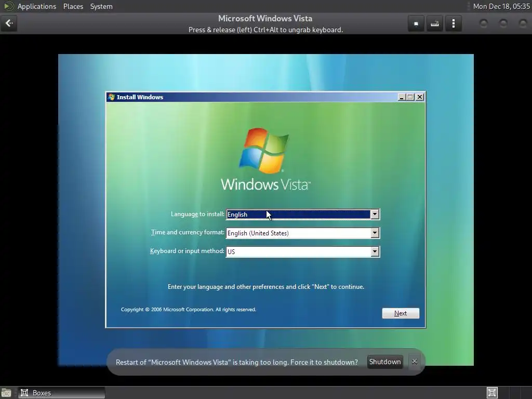Click the last faded window control circle
532x399 pixels.
pyautogui.click(x=523, y=23)
